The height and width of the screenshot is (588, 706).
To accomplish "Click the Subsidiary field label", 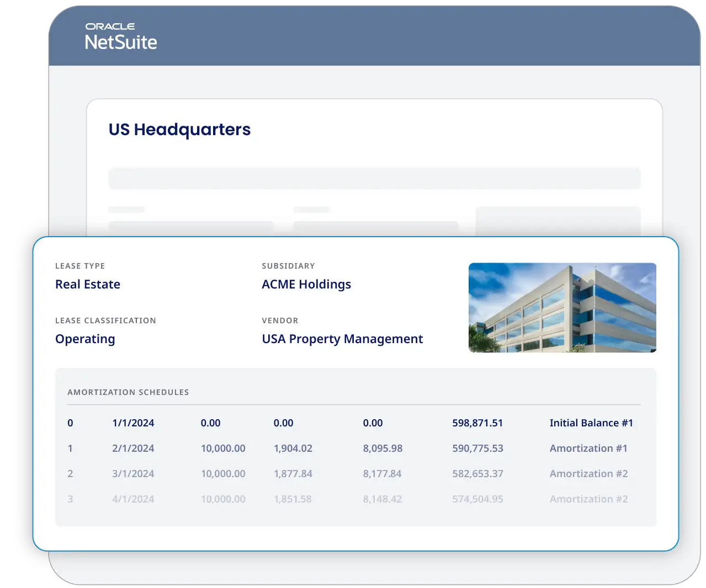I will (288, 266).
